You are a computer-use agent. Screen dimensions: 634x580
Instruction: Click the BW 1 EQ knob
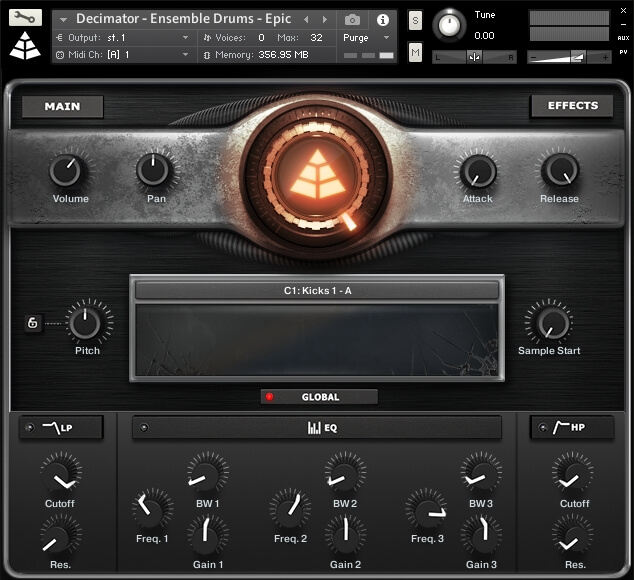click(207, 473)
